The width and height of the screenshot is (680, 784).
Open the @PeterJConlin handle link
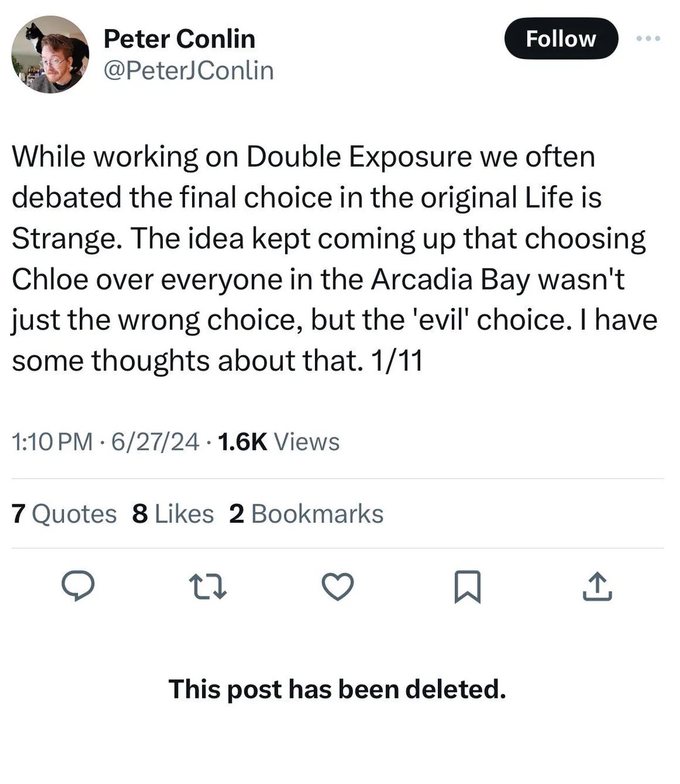188,70
